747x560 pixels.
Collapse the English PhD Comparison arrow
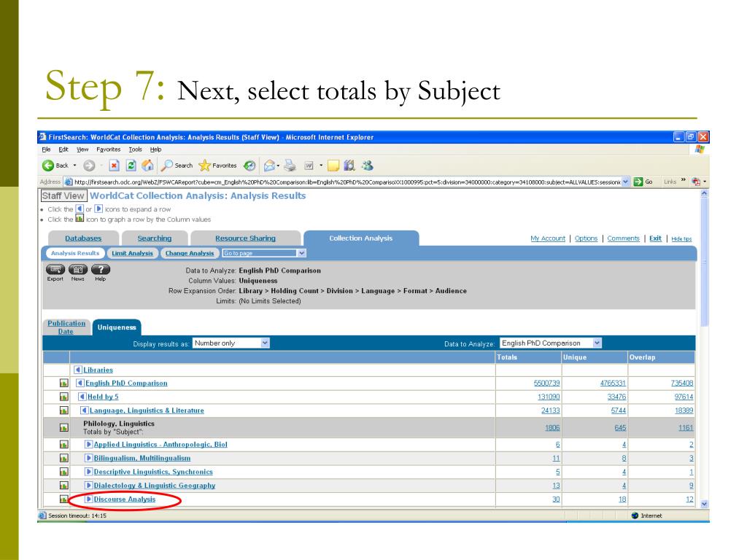tap(80, 383)
